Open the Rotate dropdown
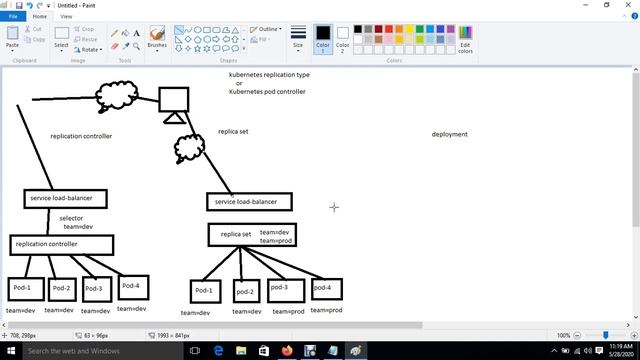Image resolution: width=640 pixels, height=360 pixels. pos(88,49)
